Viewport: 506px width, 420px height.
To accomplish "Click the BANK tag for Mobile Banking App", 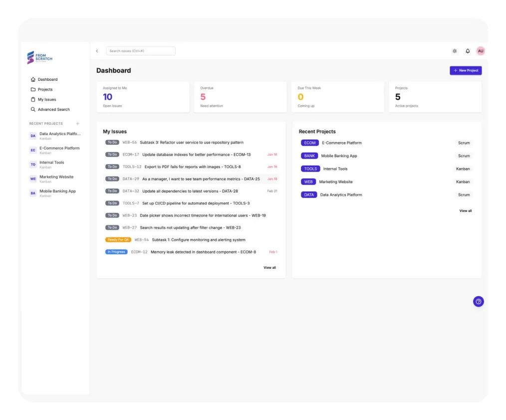I will (x=309, y=156).
